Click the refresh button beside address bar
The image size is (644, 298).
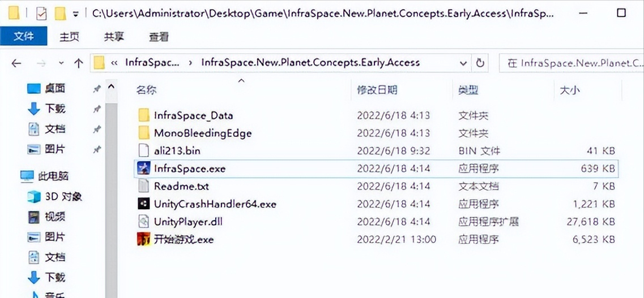tap(480, 63)
